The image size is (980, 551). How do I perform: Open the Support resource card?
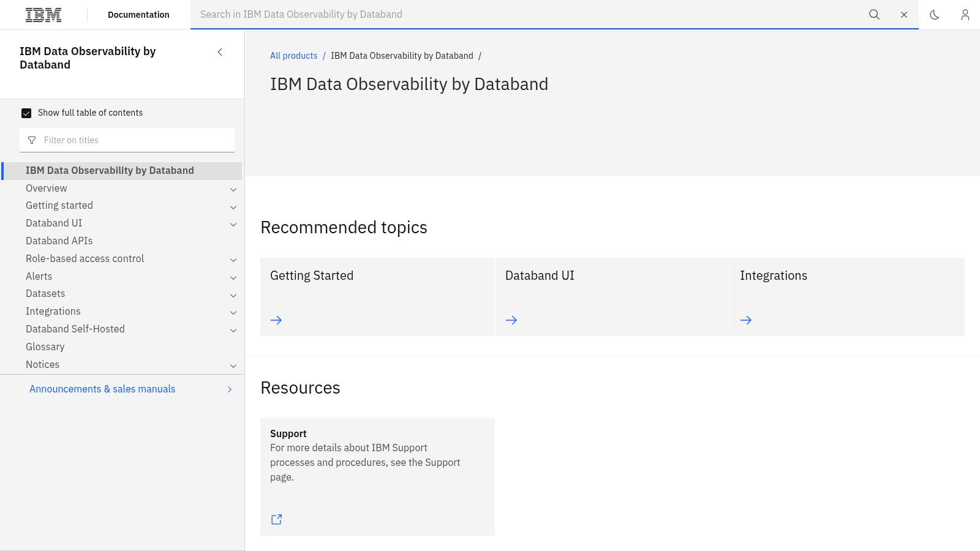[x=377, y=477]
